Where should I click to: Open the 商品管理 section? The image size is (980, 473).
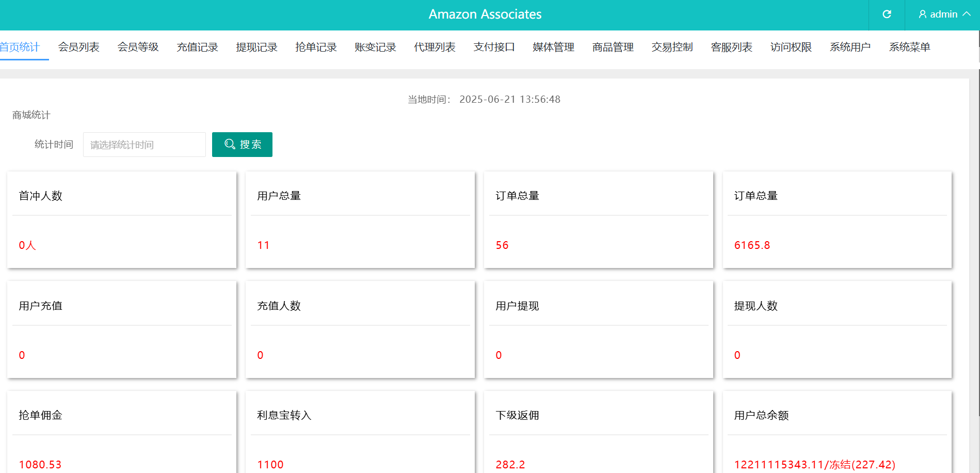pyautogui.click(x=613, y=47)
